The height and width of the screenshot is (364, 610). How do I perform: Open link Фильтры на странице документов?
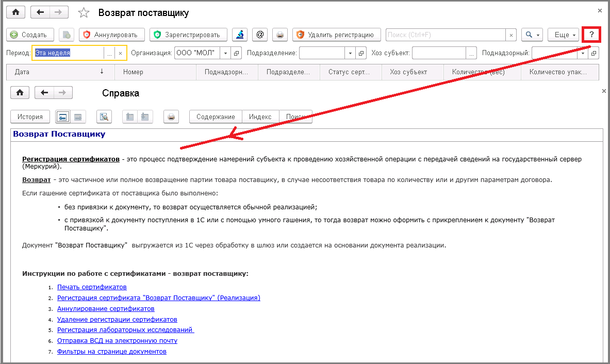(112, 352)
